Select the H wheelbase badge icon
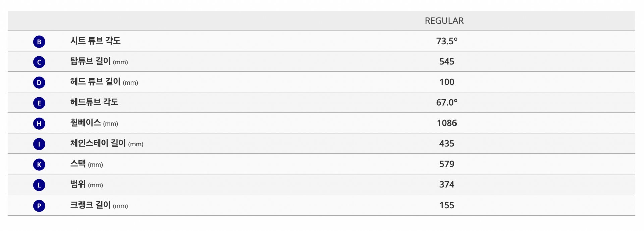The width and height of the screenshot is (644, 231). click(x=39, y=124)
